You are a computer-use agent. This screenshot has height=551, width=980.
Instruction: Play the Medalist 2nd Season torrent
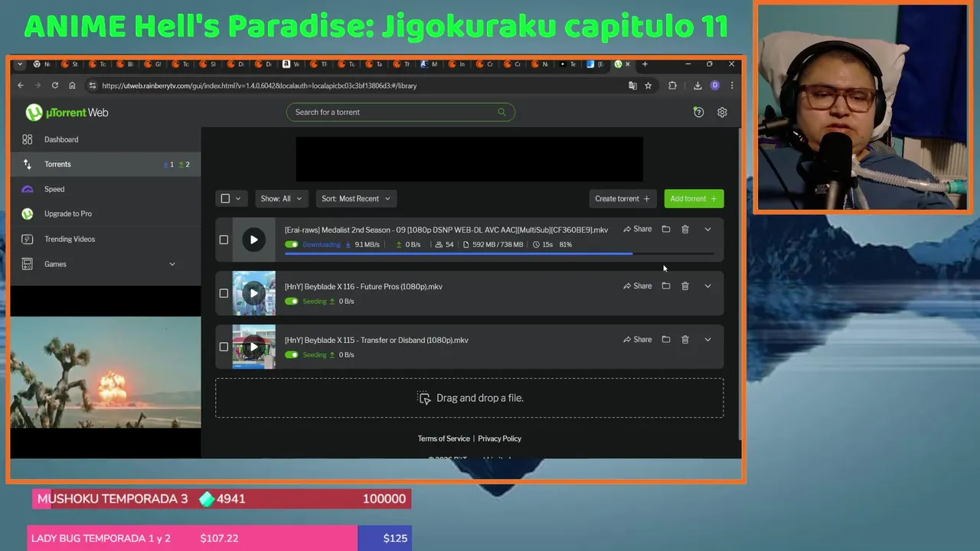point(254,240)
